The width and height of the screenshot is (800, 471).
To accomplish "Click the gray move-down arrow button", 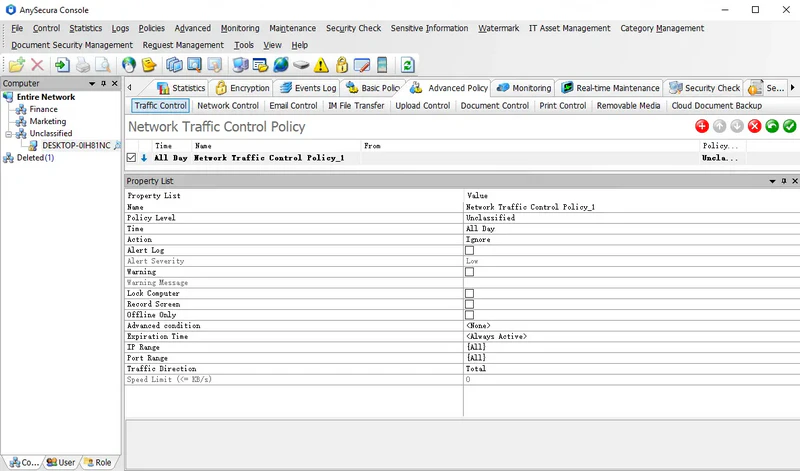I will [x=737, y=126].
